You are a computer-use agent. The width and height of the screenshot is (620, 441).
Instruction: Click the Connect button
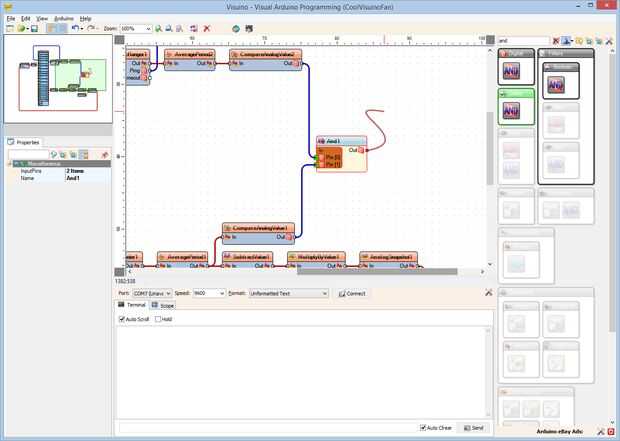tap(352, 293)
